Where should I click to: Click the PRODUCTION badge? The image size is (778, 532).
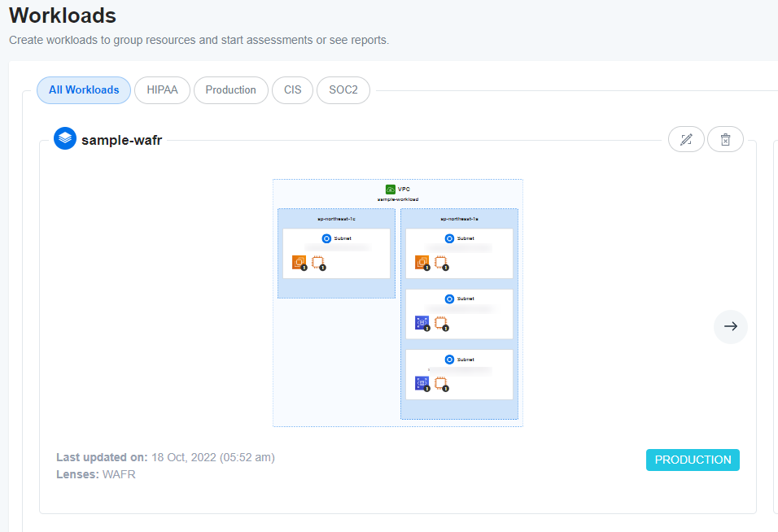tap(693, 460)
